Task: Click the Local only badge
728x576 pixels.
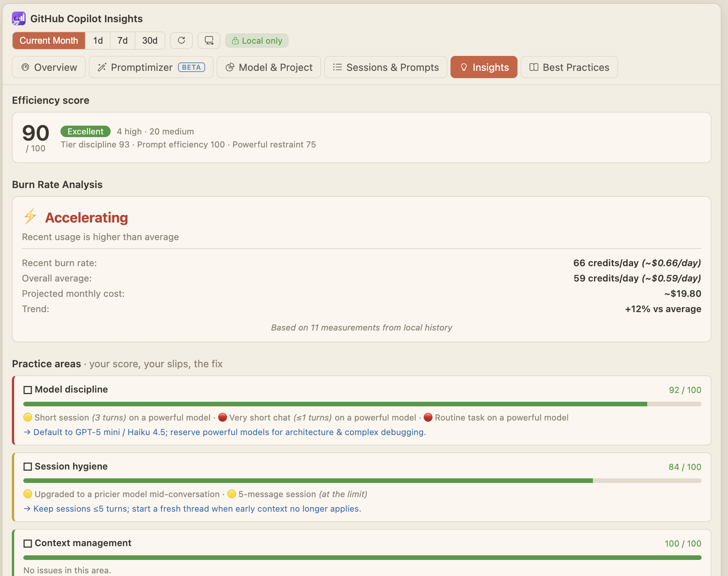Action: (257, 41)
